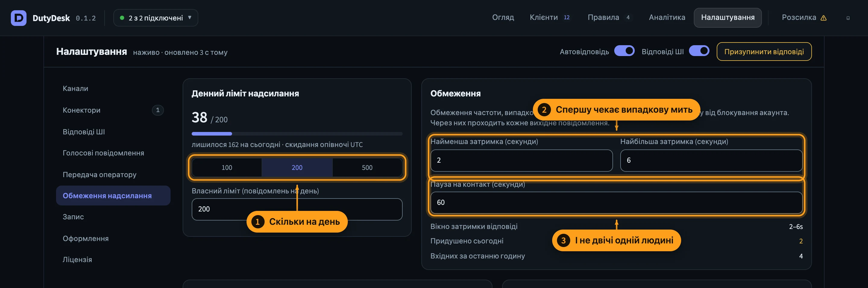Click the version label 0.1.2

click(86, 18)
